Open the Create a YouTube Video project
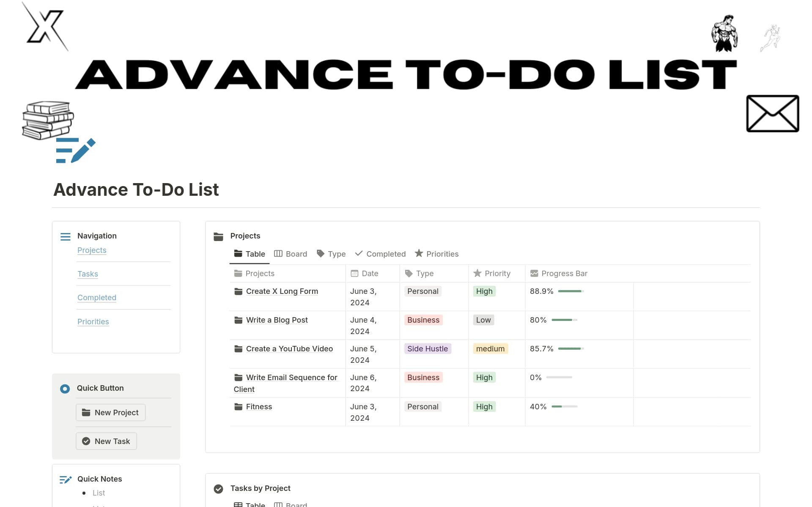The image size is (812, 507). coord(290,349)
